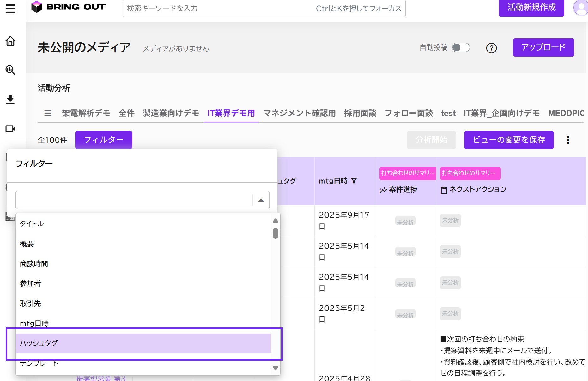Screen dimensions: 588x381
Task: Collapse the filter field dropdown arrow
Action: pos(261,200)
